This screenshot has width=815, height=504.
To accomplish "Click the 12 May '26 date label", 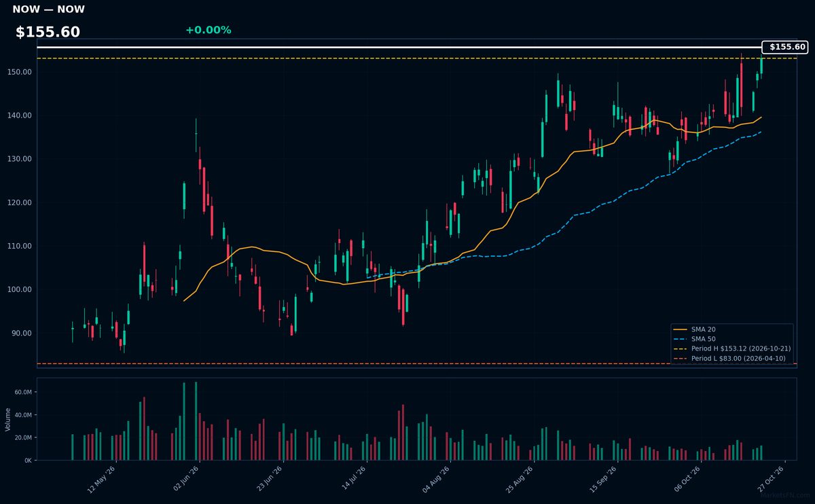I will [x=101, y=480].
